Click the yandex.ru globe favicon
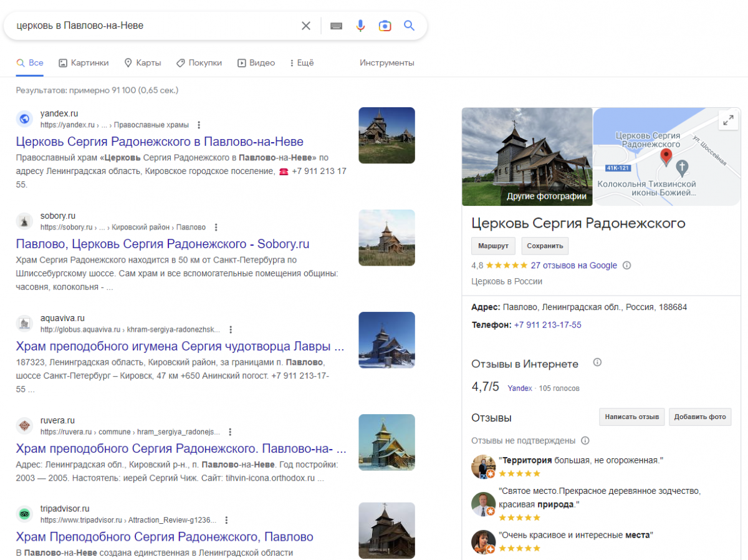This screenshot has width=748, height=560. [24, 118]
